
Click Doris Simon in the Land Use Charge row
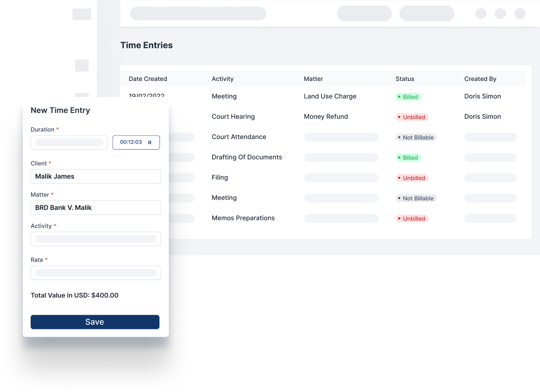[482, 97]
